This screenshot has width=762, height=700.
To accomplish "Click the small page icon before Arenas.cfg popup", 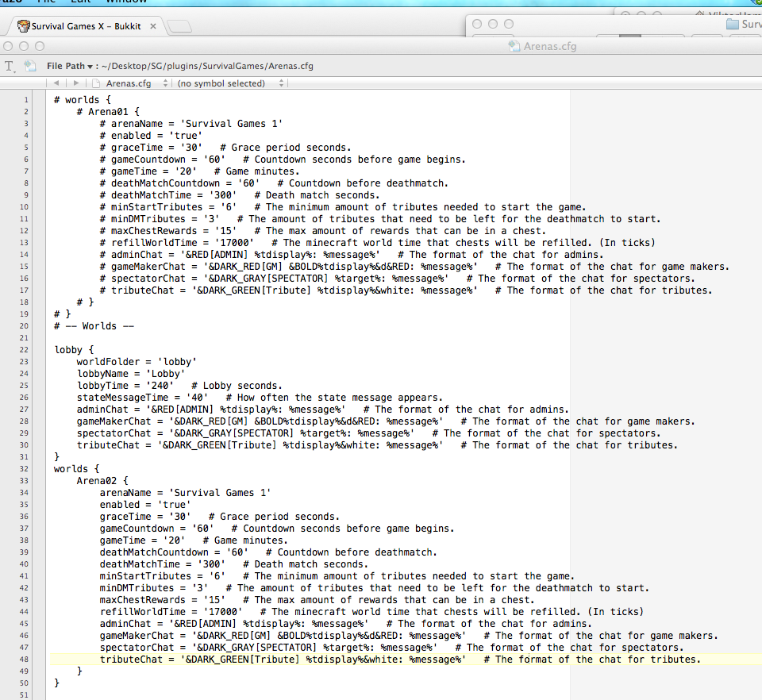I will 96,83.
